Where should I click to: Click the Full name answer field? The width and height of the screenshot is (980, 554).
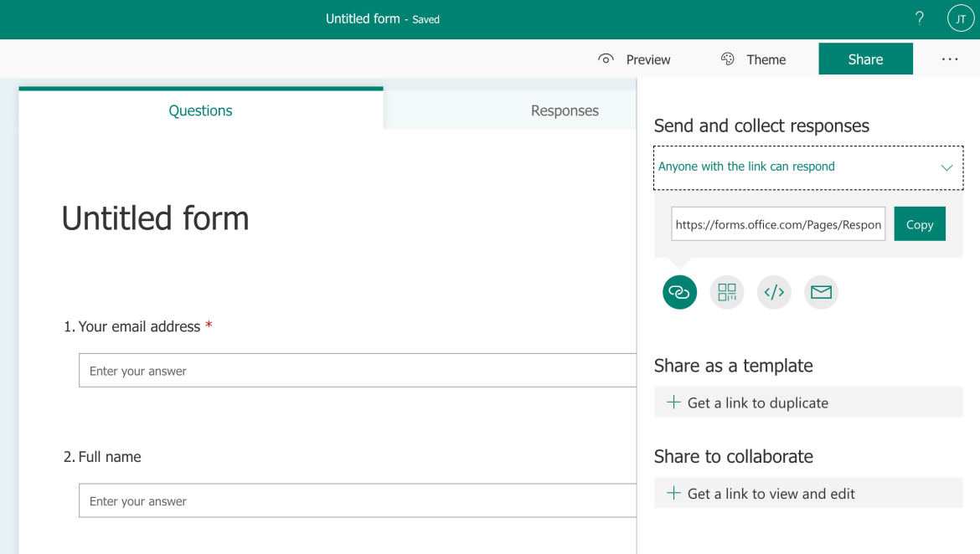(x=358, y=501)
